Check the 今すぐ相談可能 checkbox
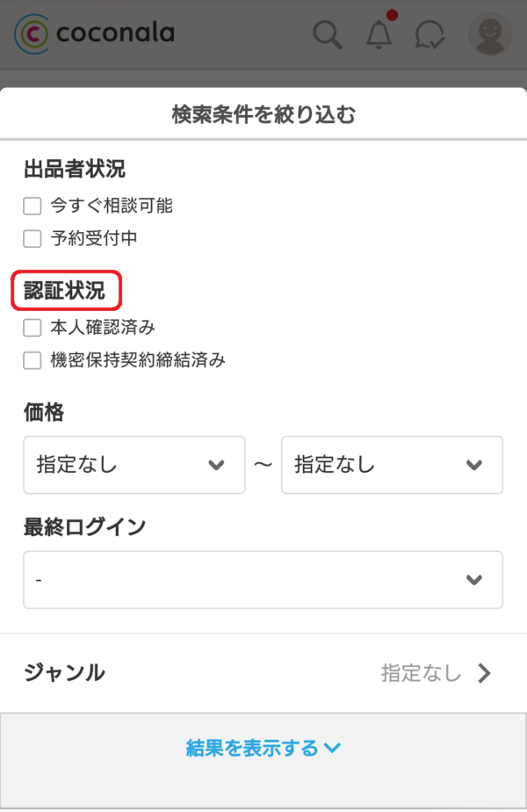The height and width of the screenshot is (812, 527). click(x=32, y=207)
